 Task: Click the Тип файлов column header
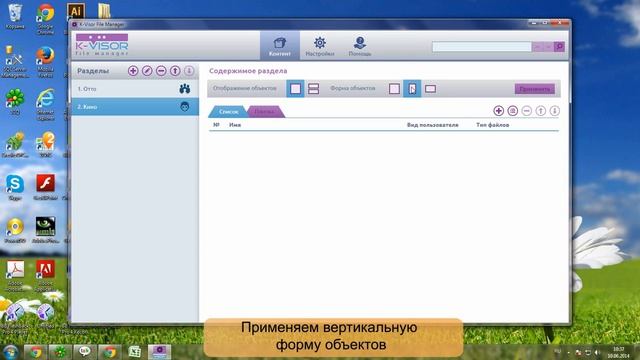(x=492, y=125)
